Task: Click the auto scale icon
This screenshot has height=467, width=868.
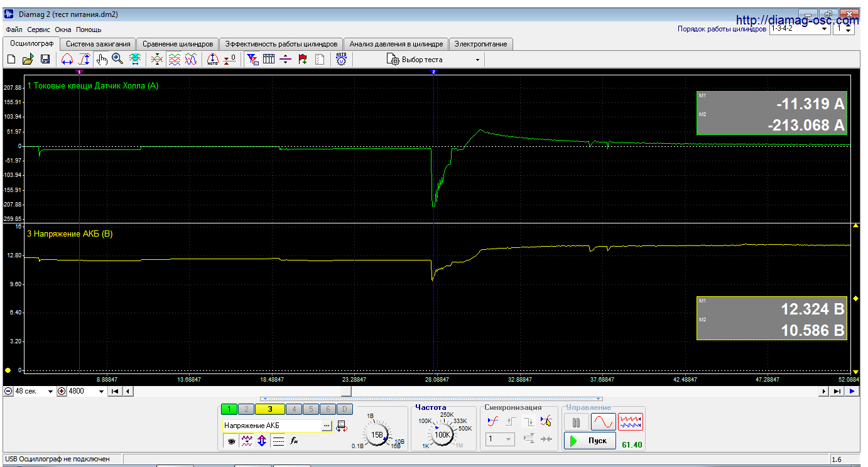Action: 212,59
